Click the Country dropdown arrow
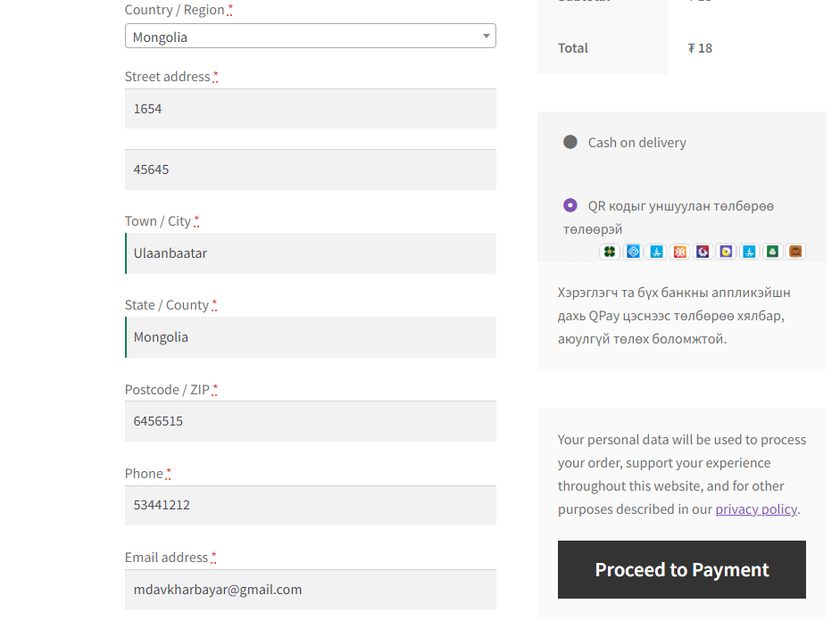This screenshot has height=620, width=840. (x=486, y=36)
